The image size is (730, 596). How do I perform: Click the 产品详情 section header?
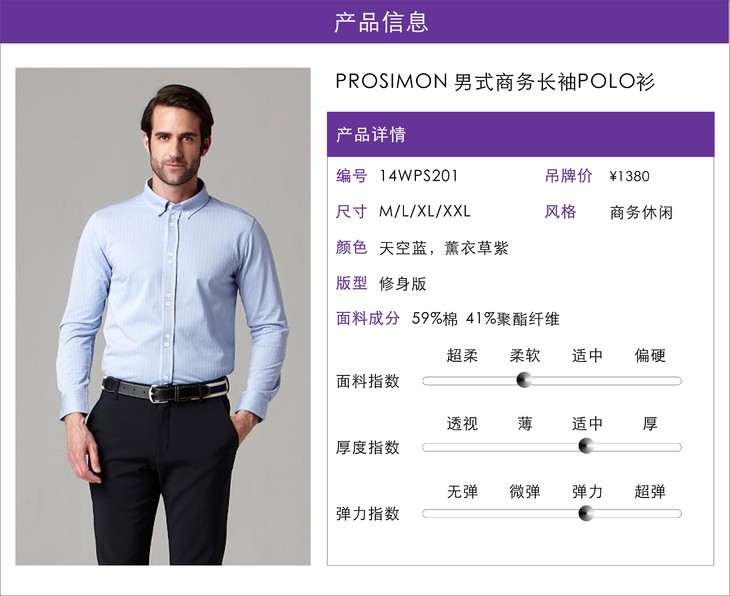(520, 134)
